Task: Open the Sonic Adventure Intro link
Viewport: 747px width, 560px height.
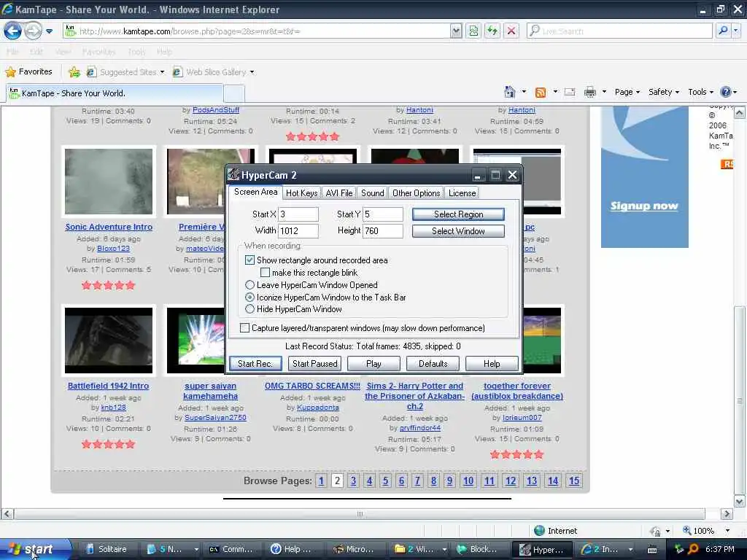Action: tap(109, 227)
